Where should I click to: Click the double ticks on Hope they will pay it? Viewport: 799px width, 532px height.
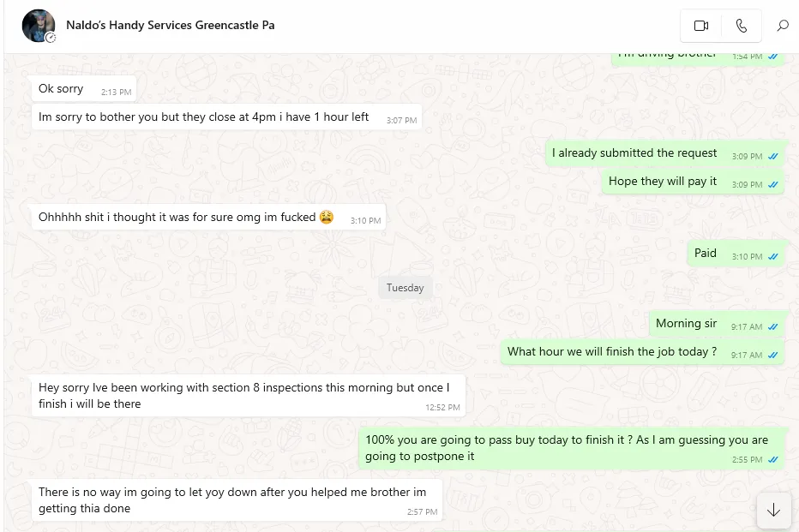[x=771, y=182]
